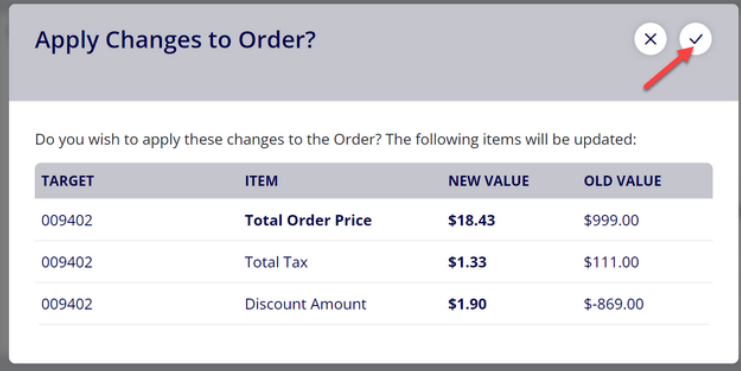This screenshot has width=741, height=371.
Task: Select the NEW VALUE column header
Action: [489, 181]
